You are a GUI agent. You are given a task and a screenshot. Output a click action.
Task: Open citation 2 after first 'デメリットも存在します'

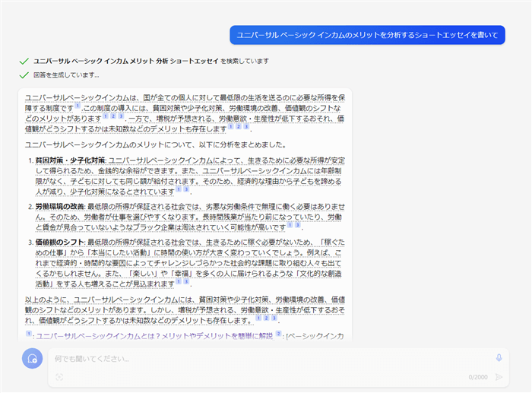[x=239, y=127]
